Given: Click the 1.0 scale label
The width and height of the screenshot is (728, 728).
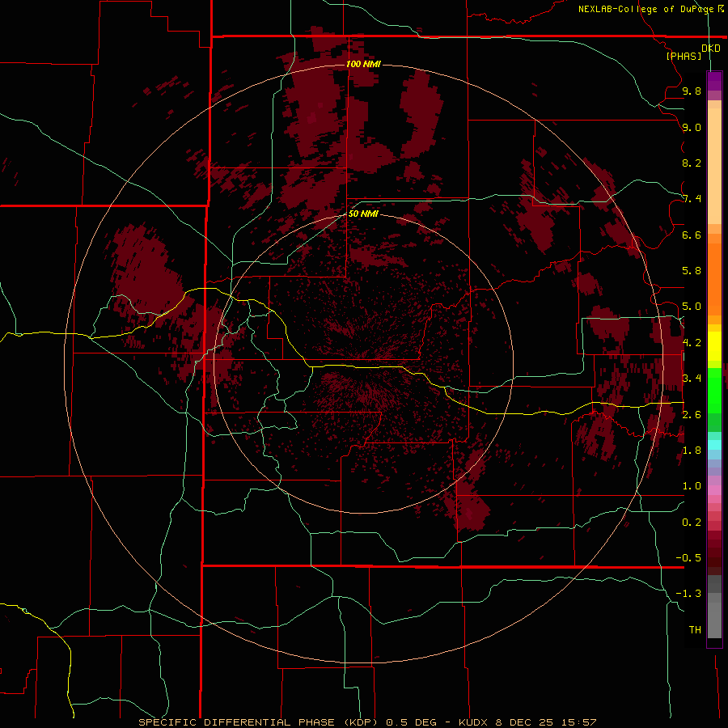Looking at the screenshot, I should [692, 486].
